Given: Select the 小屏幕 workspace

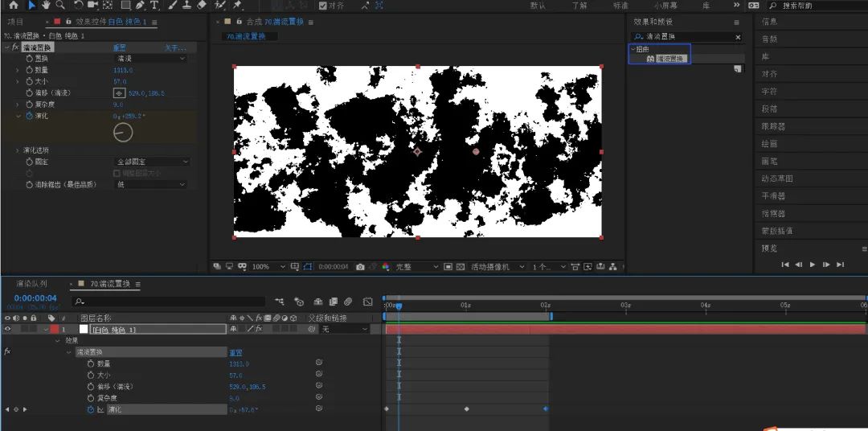Looking at the screenshot, I should [666, 6].
